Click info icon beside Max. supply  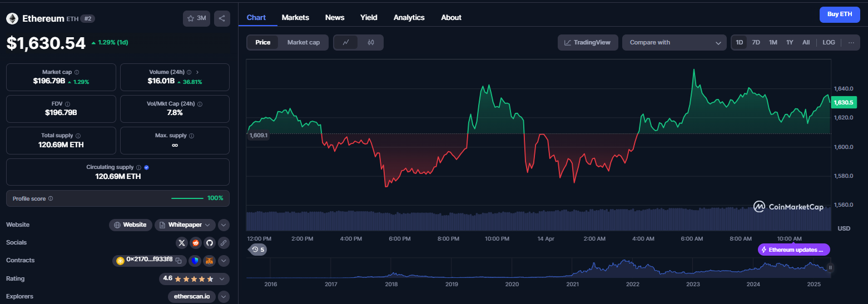point(192,136)
